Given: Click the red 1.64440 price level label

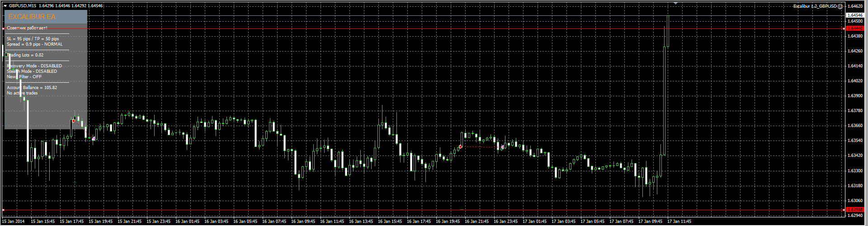Looking at the screenshot, I should click(855, 28).
